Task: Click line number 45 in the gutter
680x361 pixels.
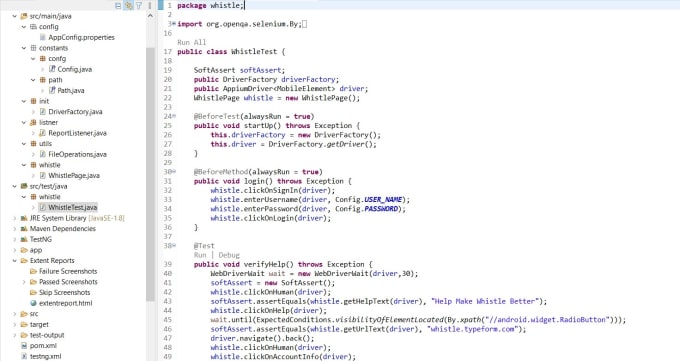Action: tap(167, 320)
